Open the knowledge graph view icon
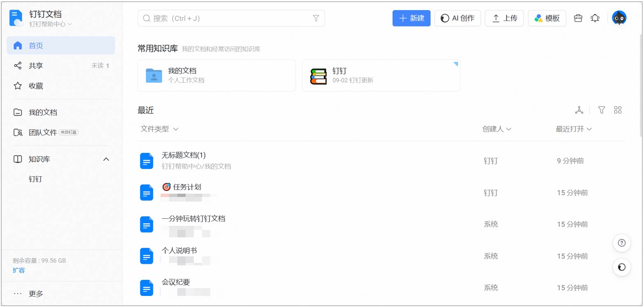This screenshot has width=644, height=307. (579, 110)
